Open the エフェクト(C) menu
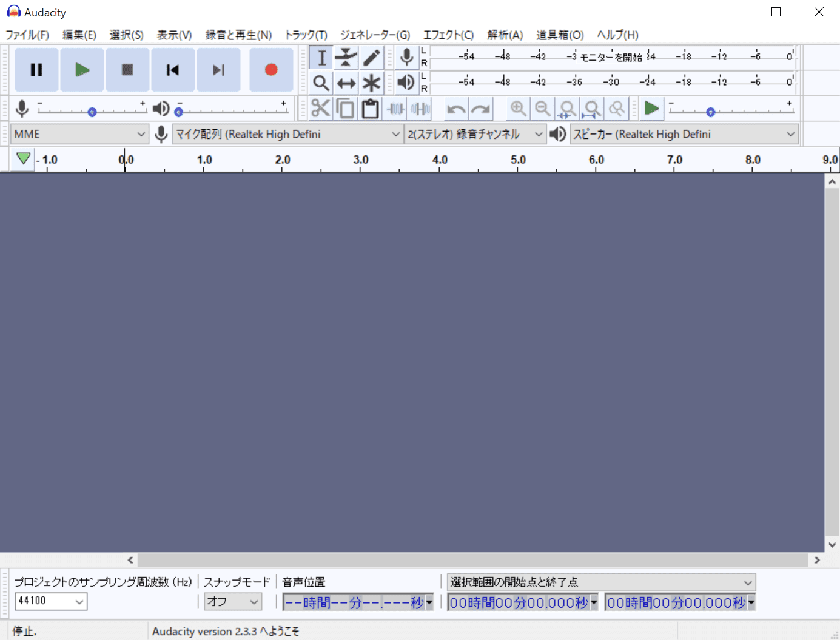The width and height of the screenshot is (840, 640). coord(448,35)
